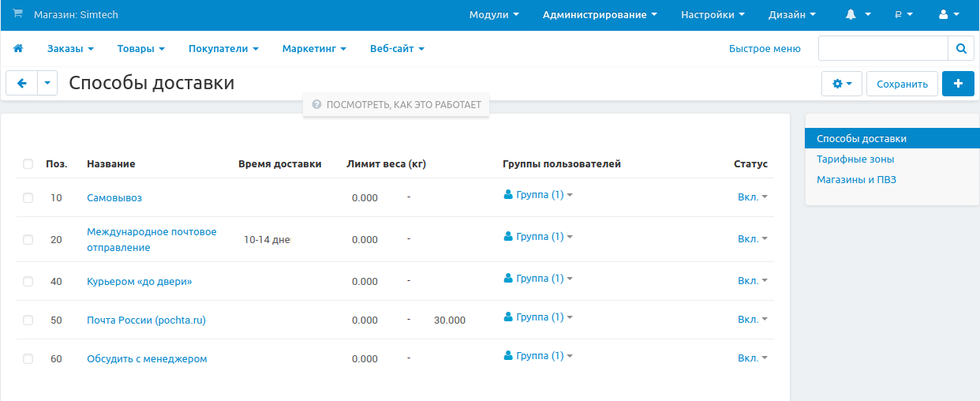The image size is (980, 401).
Task: Open user groups dropdown for Курьером «до двери»
Action: [538, 278]
